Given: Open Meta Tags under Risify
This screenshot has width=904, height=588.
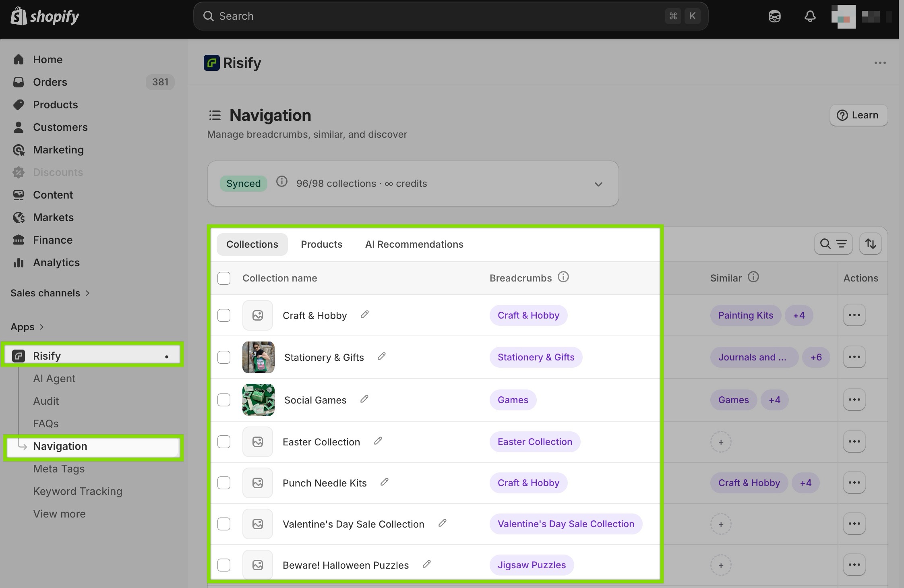Looking at the screenshot, I should pyautogui.click(x=59, y=469).
